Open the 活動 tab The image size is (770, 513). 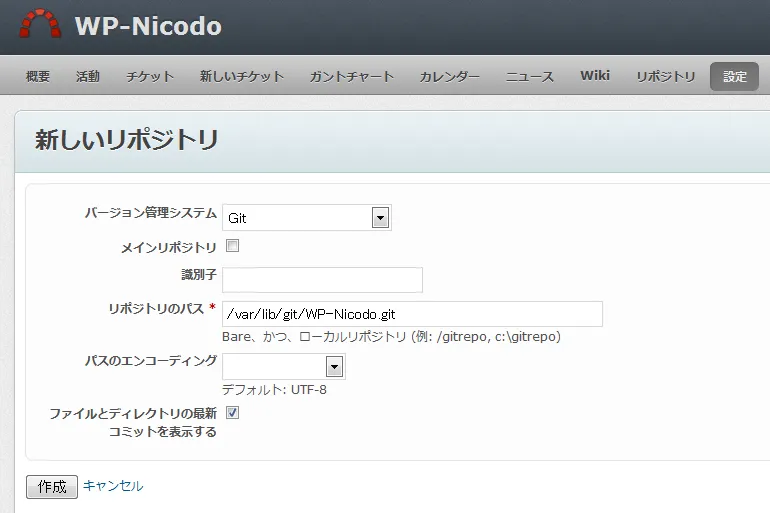(88, 77)
